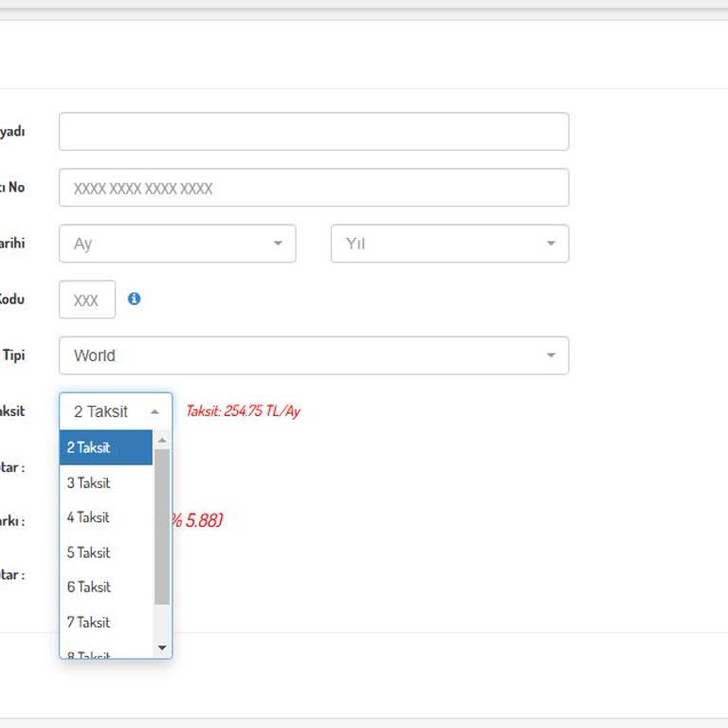Click the XXX security code field
The width and height of the screenshot is (728, 728).
(86, 300)
